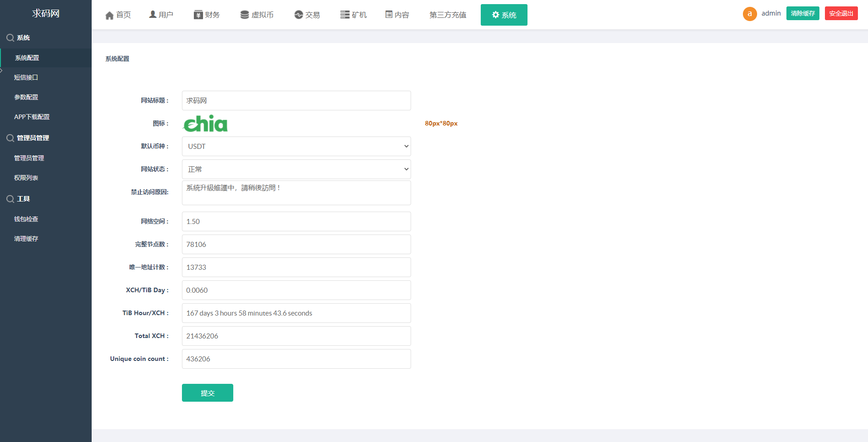Click the virtual coin stack icon
Image resolution: width=868 pixels, height=442 pixels.
(x=245, y=15)
